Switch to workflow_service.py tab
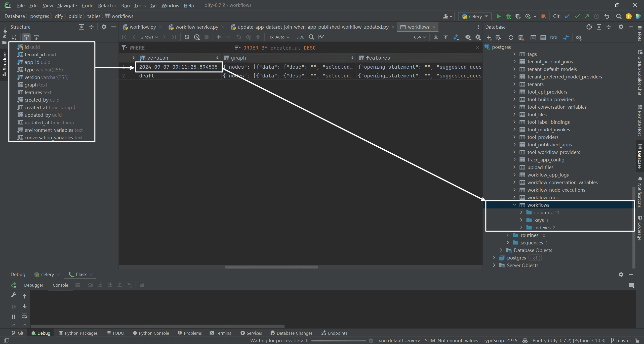644x344 pixels. pos(197,27)
